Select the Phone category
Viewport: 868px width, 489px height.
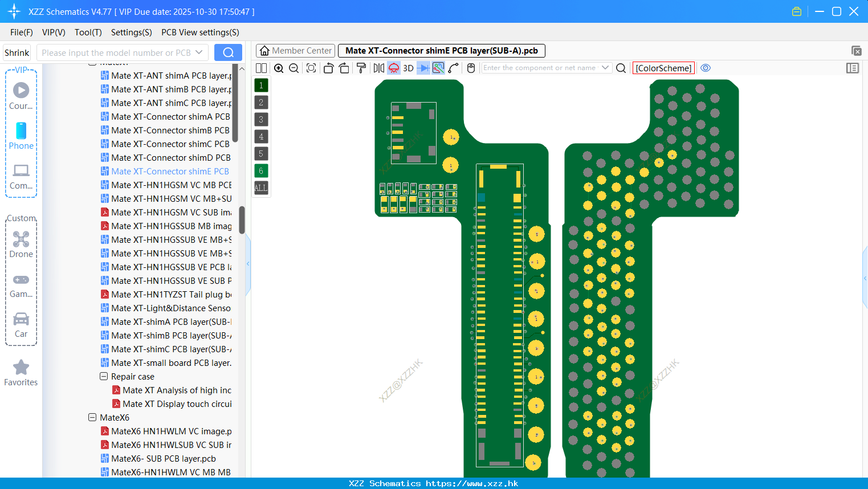point(21,136)
